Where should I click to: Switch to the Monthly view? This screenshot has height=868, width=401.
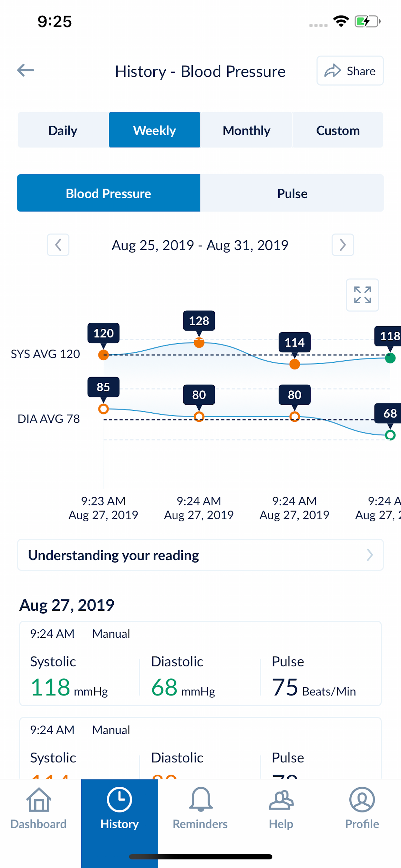point(246,130)
